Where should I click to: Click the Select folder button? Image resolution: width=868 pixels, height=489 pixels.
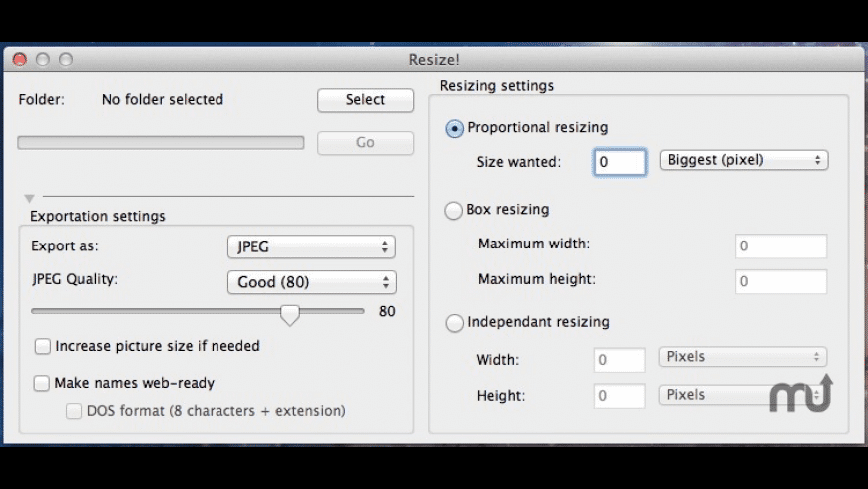click(x=365, y=100)
